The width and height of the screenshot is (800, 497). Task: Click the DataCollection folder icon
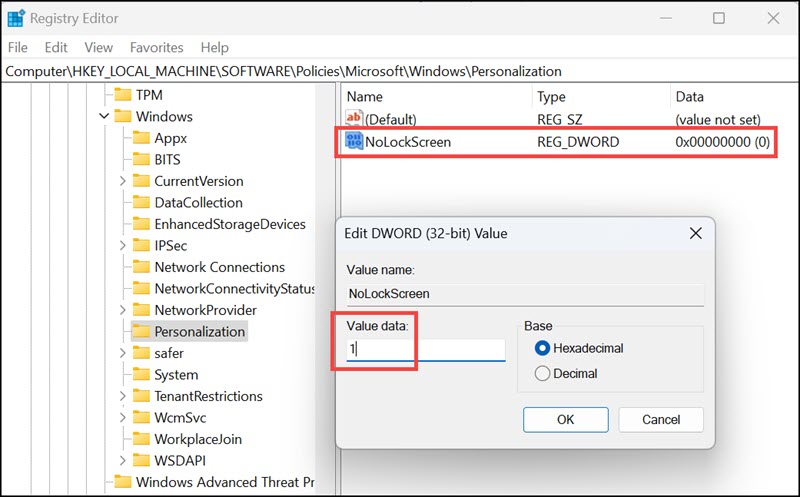click(x=141, y=203)
